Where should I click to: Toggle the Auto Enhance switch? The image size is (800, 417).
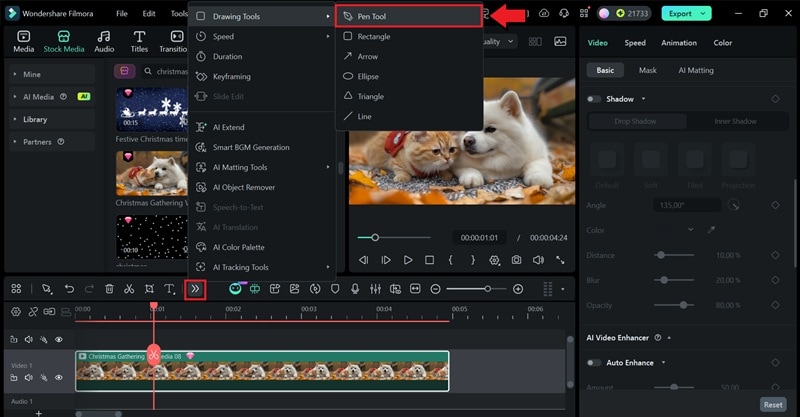[x=594, y=362]
